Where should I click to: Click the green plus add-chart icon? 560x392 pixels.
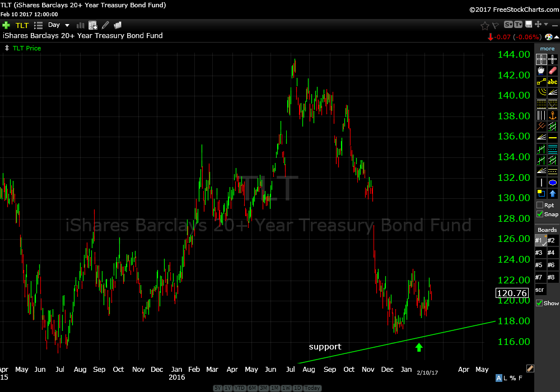coord(6,25)
